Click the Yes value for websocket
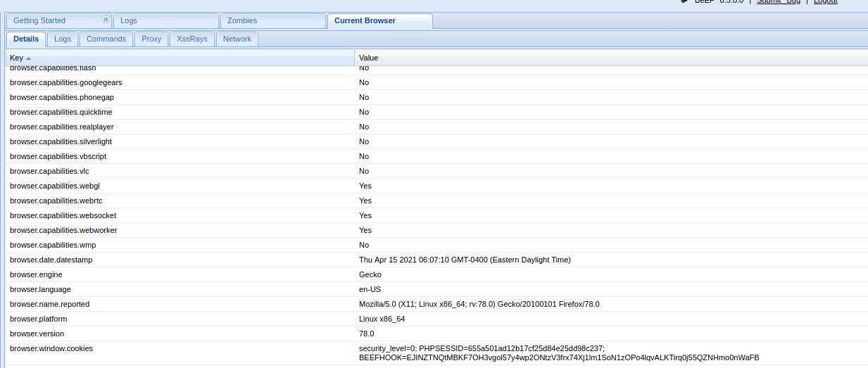The image size is (868, 368). pyautogui.click(x=365, y=215)
